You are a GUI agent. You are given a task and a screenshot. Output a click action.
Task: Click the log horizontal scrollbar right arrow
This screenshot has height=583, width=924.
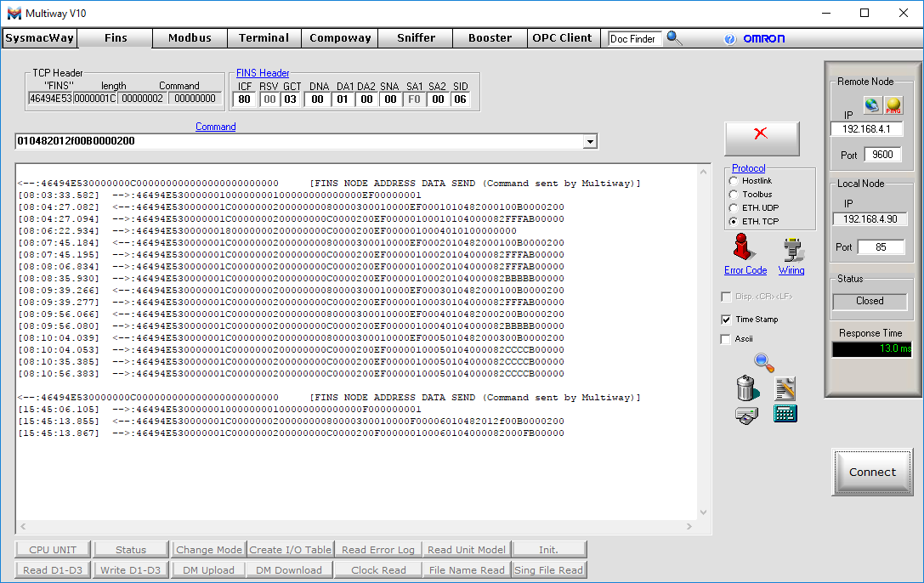click(x=689, y=526)
